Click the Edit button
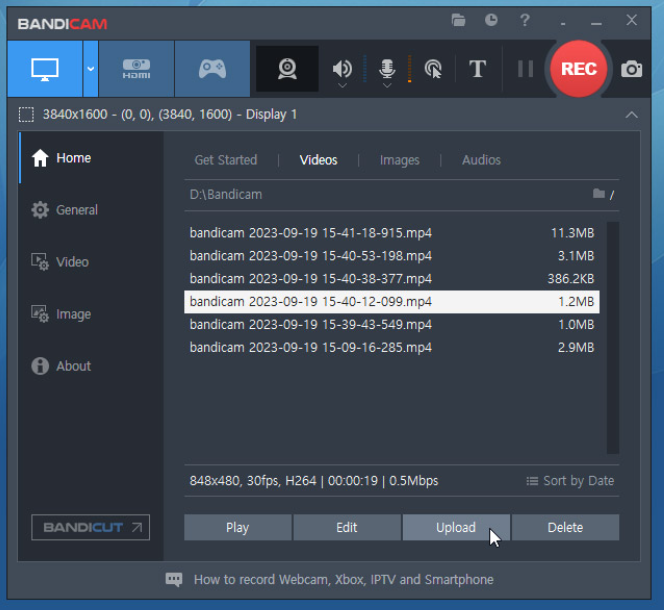The image size is (664, 610). tap(347, 527)
